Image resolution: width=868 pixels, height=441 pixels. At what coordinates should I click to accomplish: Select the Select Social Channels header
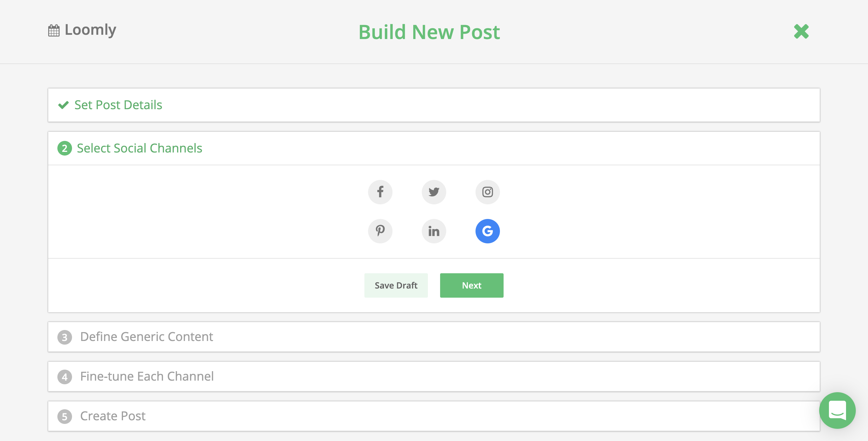coord(139,148)
